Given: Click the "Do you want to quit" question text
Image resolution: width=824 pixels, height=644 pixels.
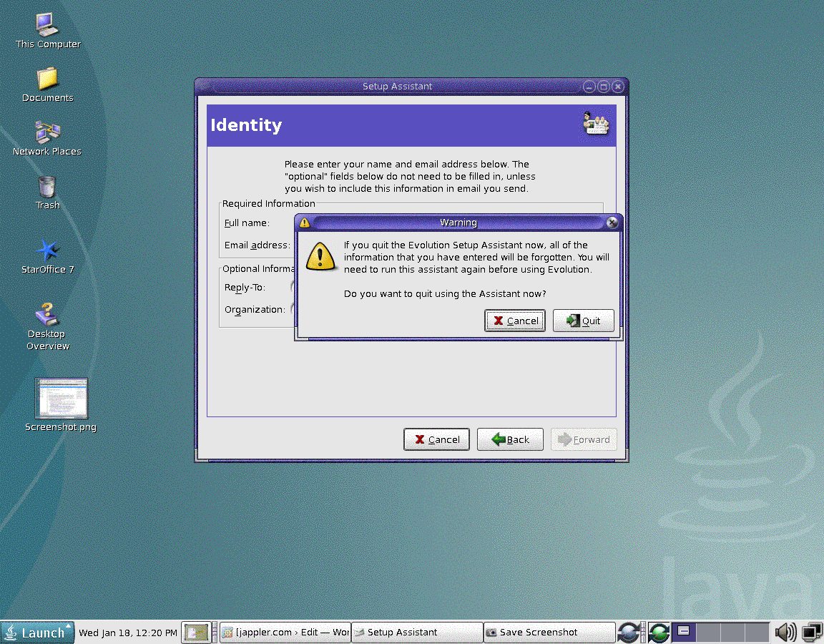Looking at the screenshot, I should [x=445, y=293].
